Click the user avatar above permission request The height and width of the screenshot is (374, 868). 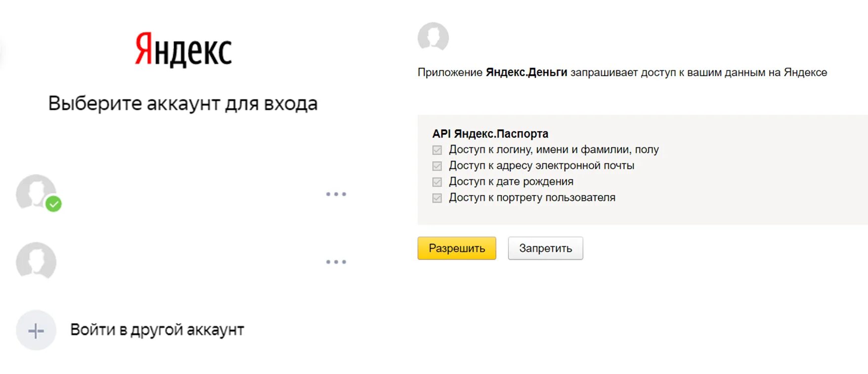(433, 37)
